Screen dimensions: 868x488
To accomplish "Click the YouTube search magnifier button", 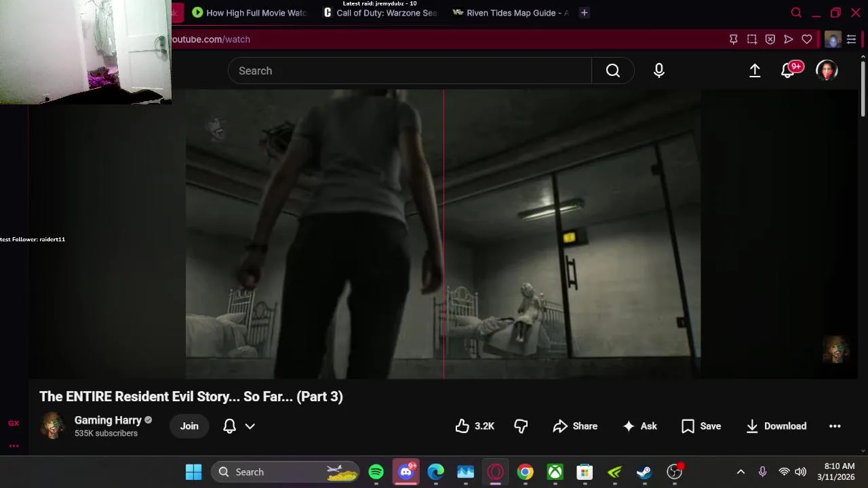I will (613, 70).
